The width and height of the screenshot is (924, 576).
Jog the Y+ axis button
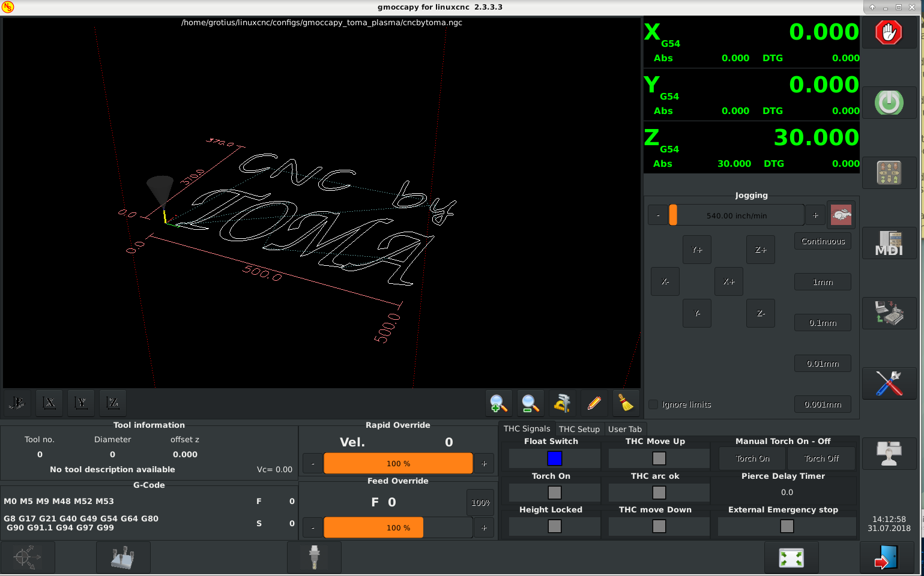click(x=697, y=250)
